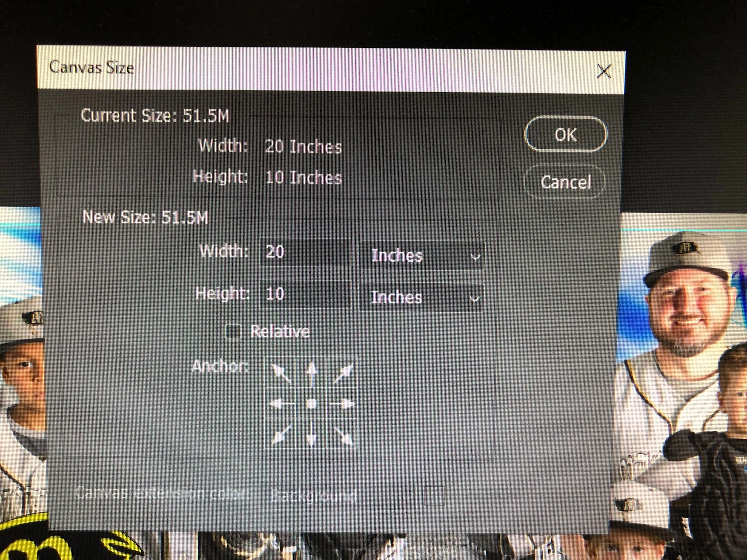Set anchor to the middle-right arrow

point(342,404)
